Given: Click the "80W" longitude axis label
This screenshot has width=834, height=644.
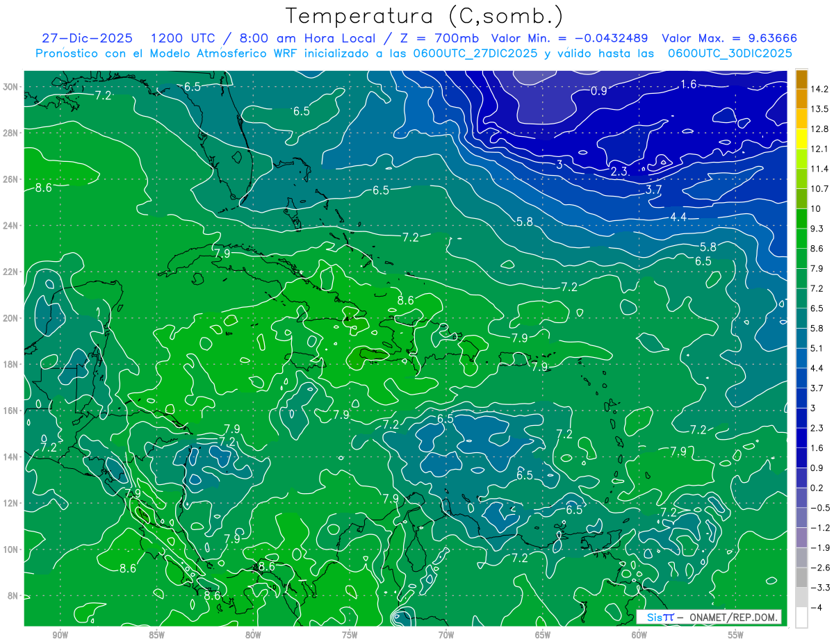Looking at the screenshot, I should click(254, 635).
